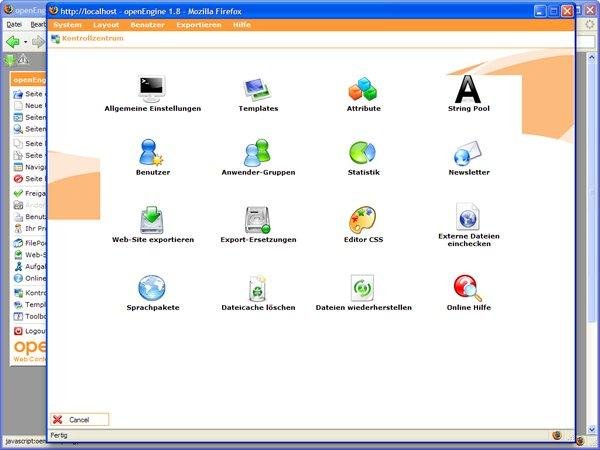Click the String Pool label
Viewport: 600px width, 450px height.
[469, 109]
